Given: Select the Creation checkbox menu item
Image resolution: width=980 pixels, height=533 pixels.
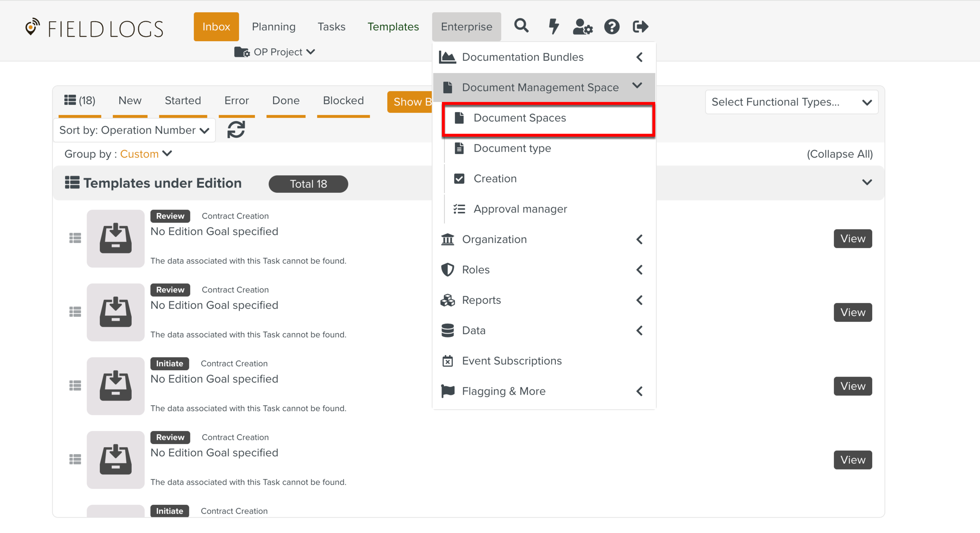Looking at the screenshot, I should tap(495, 179).
